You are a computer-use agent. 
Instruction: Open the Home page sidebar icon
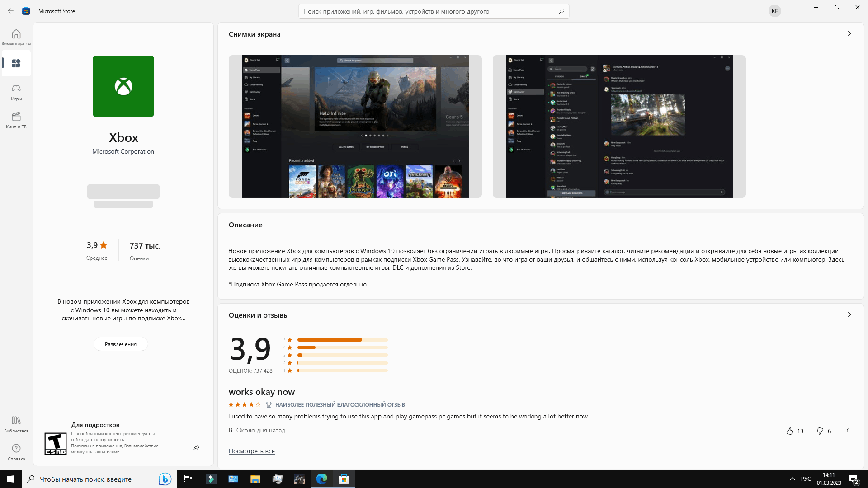click(16, 37)
